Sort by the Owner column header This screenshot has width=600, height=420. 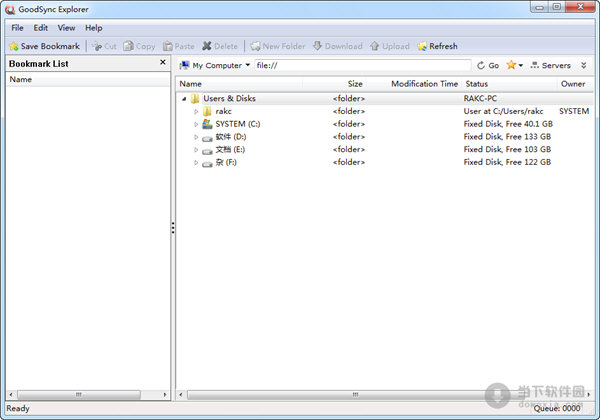click(x=573, y=84)
